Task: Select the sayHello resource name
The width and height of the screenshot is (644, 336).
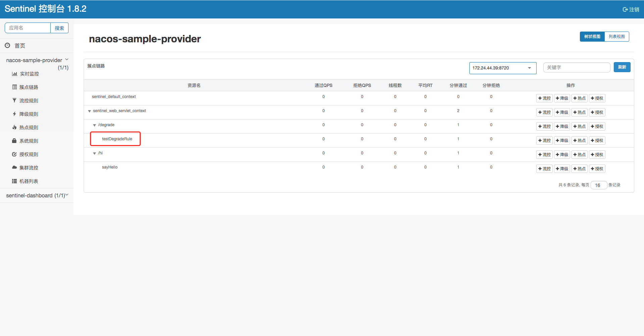Action: click(110, 167)
